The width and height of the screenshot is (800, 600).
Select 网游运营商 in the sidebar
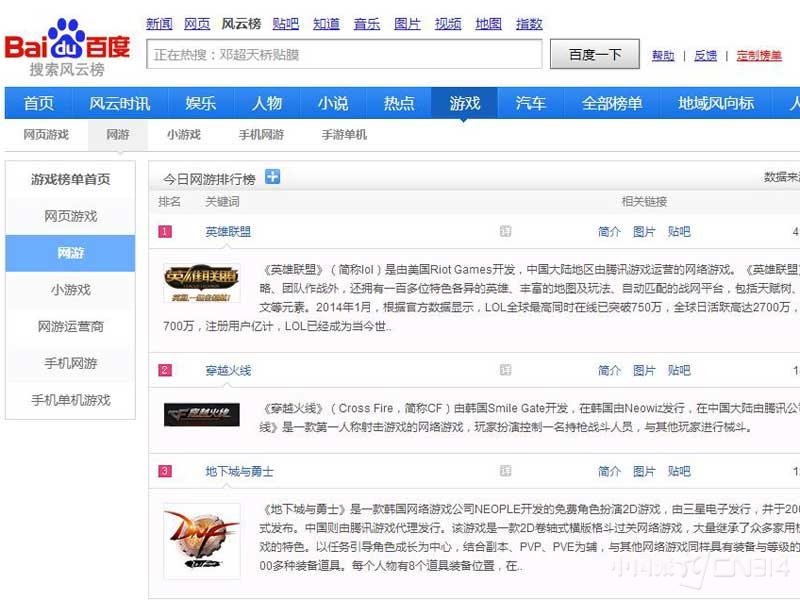[70, 327]
